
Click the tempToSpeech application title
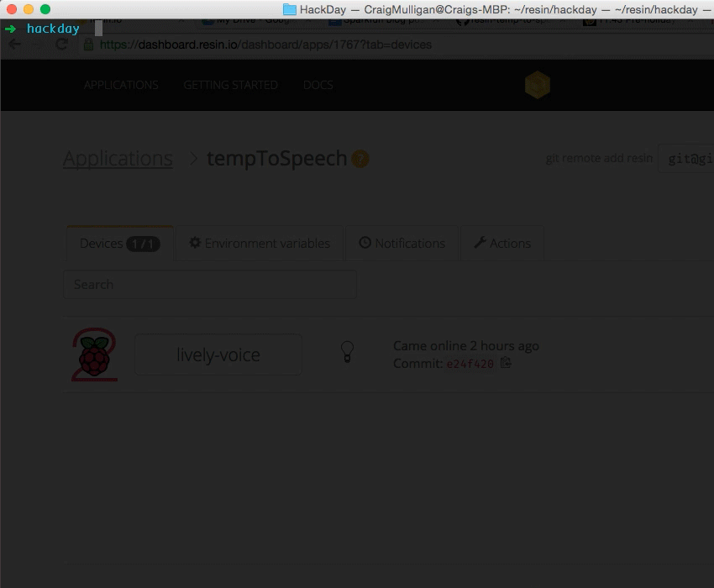pos(277,159)
